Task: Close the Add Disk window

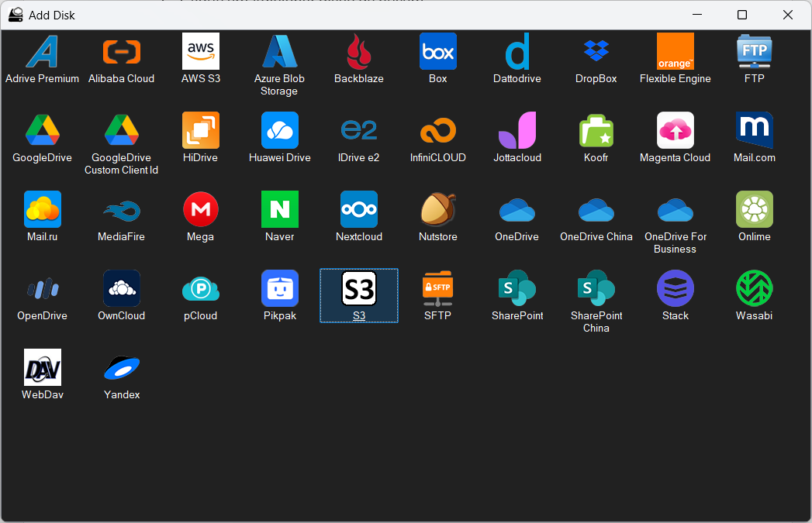Action: tap(788, 15)
